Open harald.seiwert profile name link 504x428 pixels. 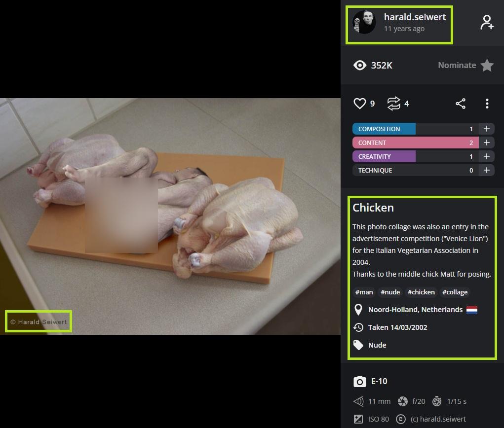point(415,17)
